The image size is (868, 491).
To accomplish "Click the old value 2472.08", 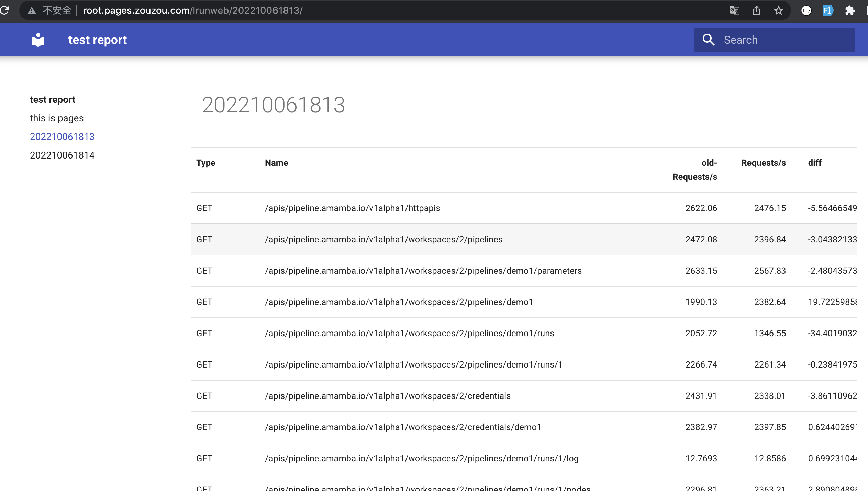I will pyautogui.click(x=701, y=239).
